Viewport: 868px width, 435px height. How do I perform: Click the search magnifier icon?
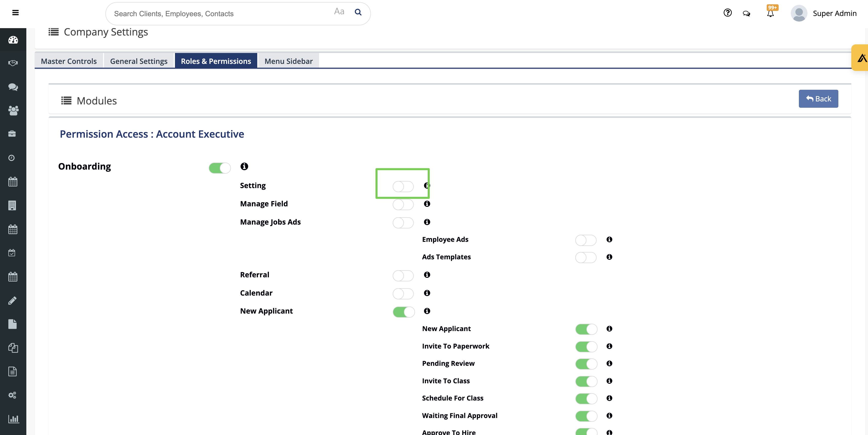click(358, 12)
